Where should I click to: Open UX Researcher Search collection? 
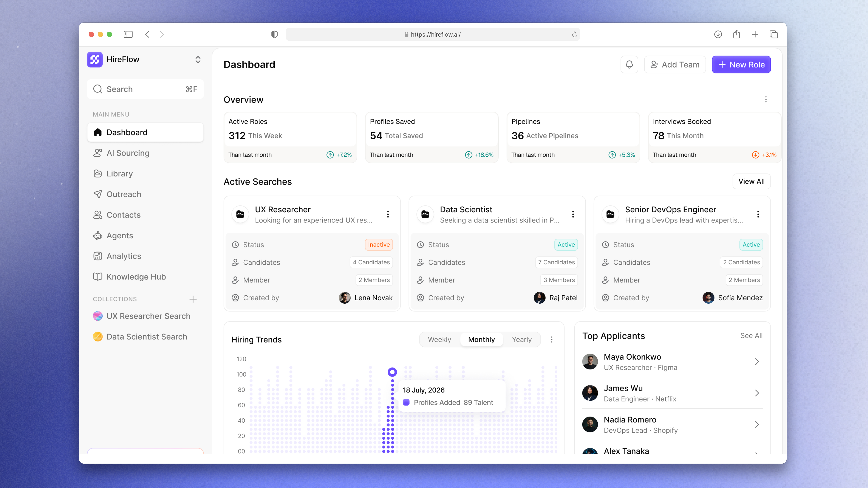[x=145, y=316]
